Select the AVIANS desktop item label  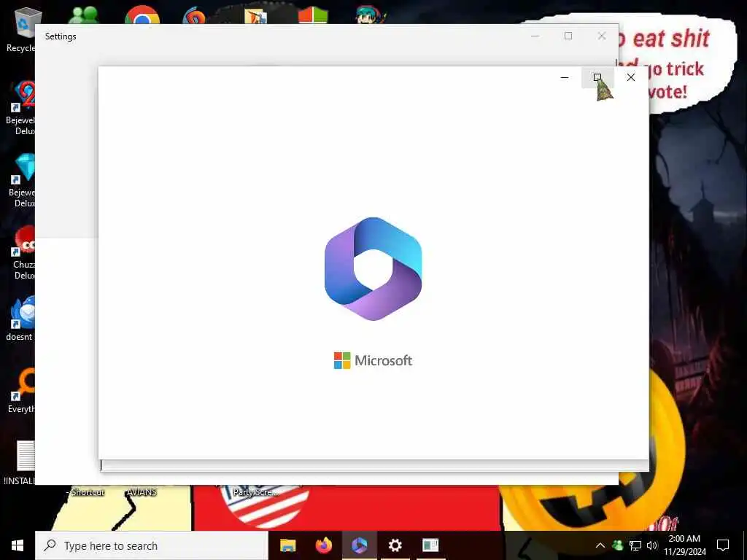tap(142, 492)
